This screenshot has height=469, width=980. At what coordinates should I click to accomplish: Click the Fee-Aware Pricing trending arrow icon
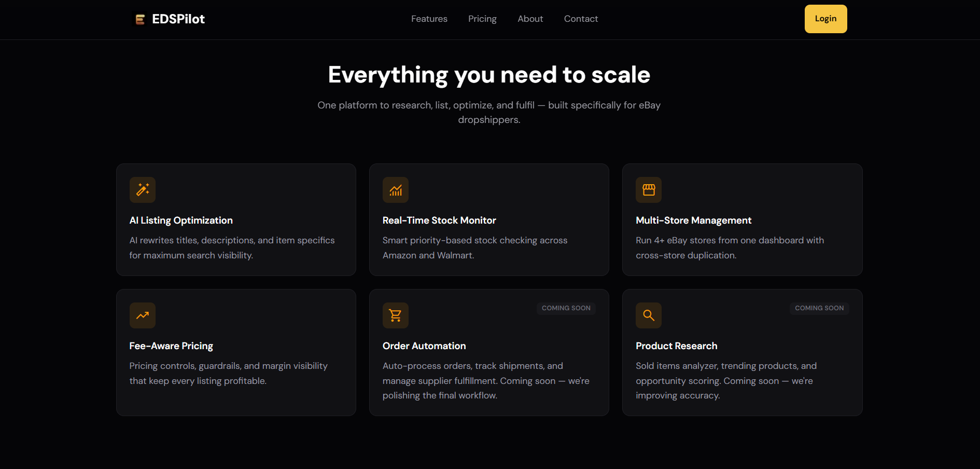point(142,315)
